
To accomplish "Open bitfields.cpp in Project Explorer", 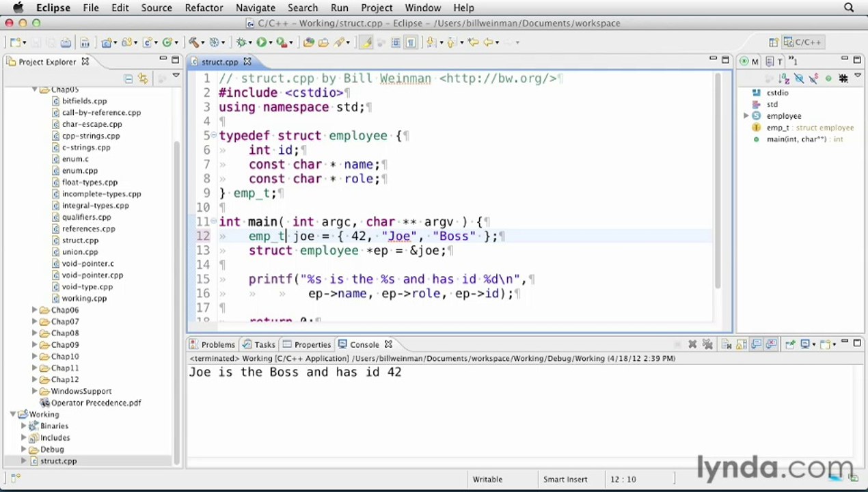I will point(84,101).
